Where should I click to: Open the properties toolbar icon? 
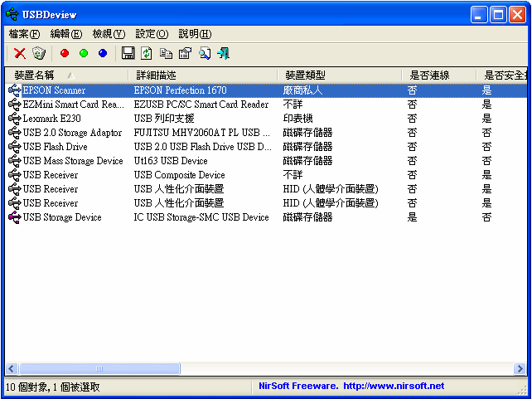click(x=185, y=53)
